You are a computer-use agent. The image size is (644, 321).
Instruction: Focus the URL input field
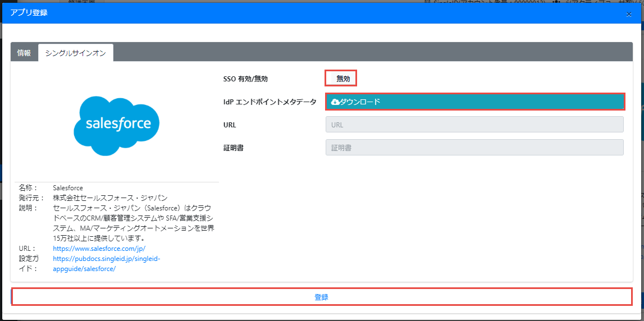point(474,125)
